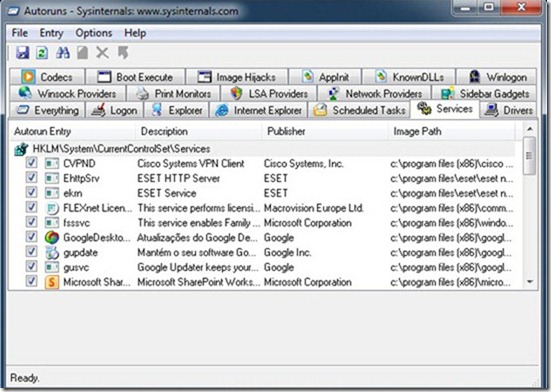Select the 'Google Inc.' publisher cell
The image size is (551, 392).
click(287, 253)
